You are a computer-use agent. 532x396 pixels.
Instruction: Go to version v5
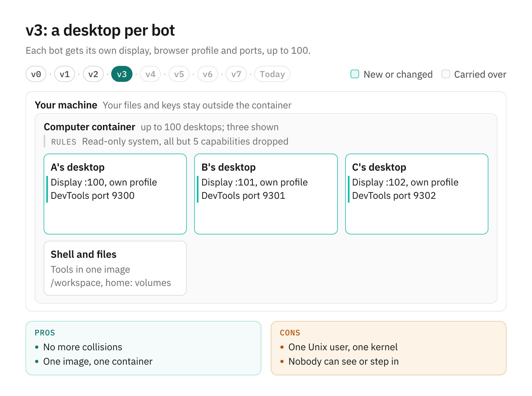pos(179,74)
